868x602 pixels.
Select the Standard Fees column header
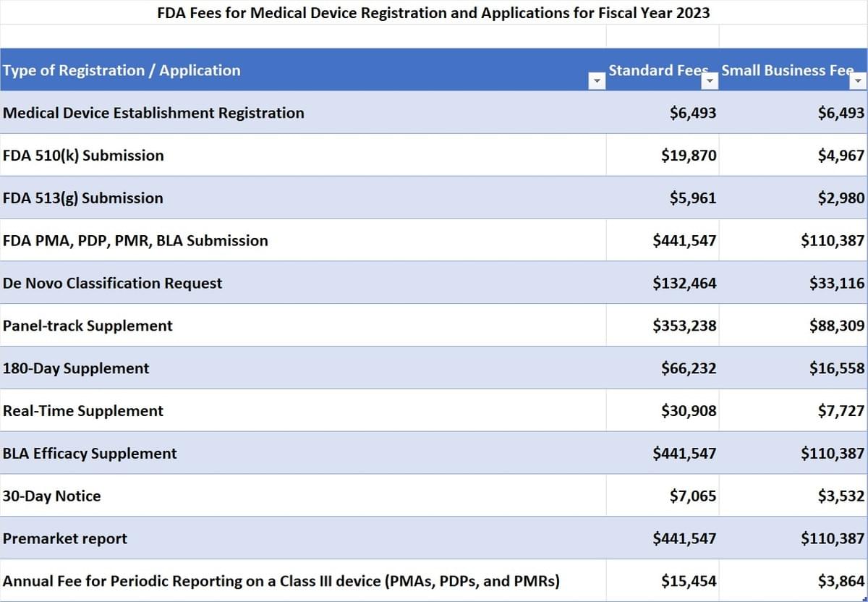pyautogui.click(x=658, y=70)
